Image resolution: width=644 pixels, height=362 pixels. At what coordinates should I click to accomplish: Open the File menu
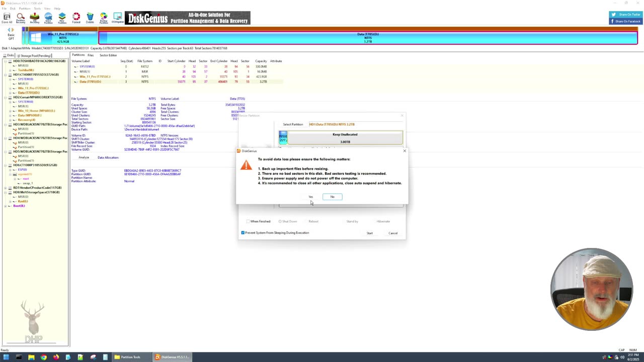[x=4, y=9]
